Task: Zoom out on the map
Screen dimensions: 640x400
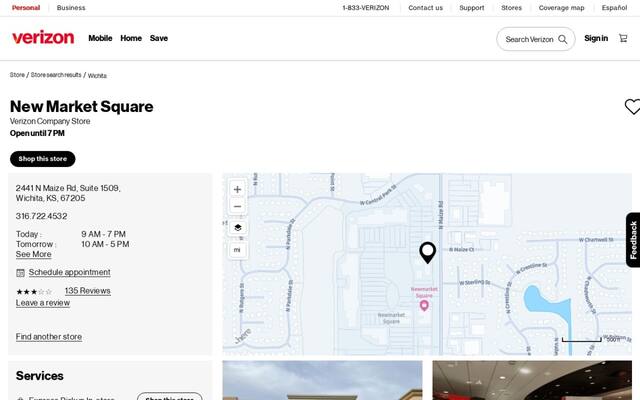Action: [x=237, y=207]
